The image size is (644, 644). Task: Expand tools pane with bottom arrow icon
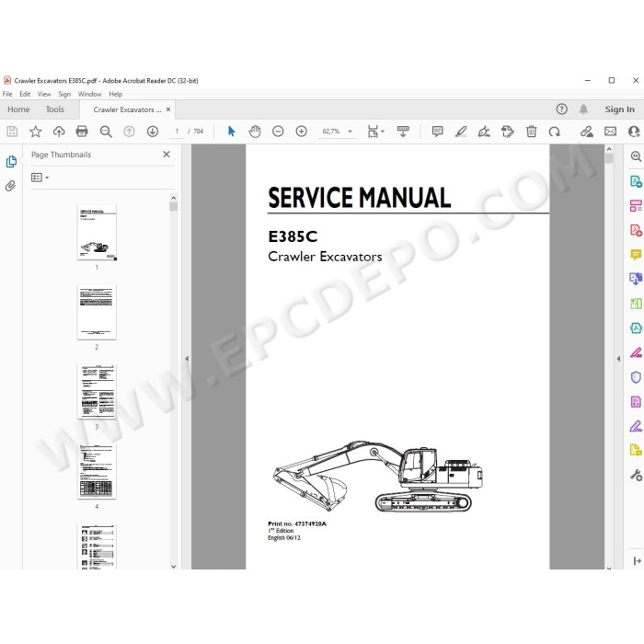click(637, 560)
